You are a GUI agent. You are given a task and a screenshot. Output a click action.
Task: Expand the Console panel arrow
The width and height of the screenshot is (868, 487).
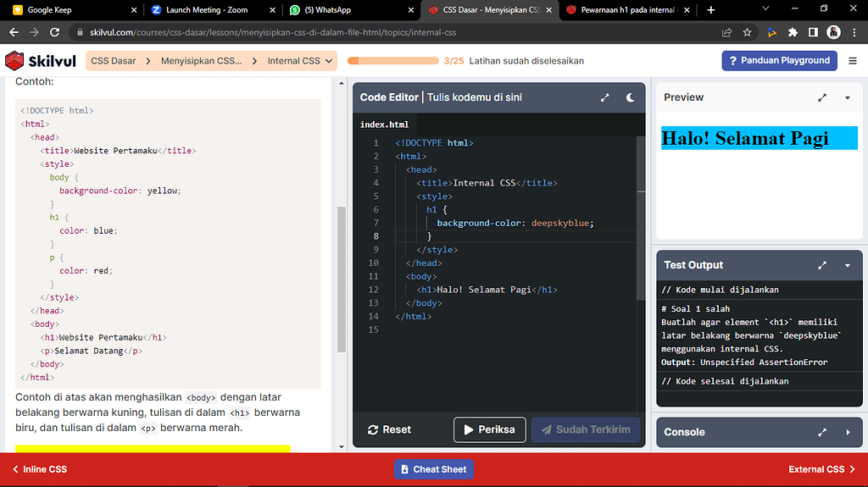click(848, 432)
